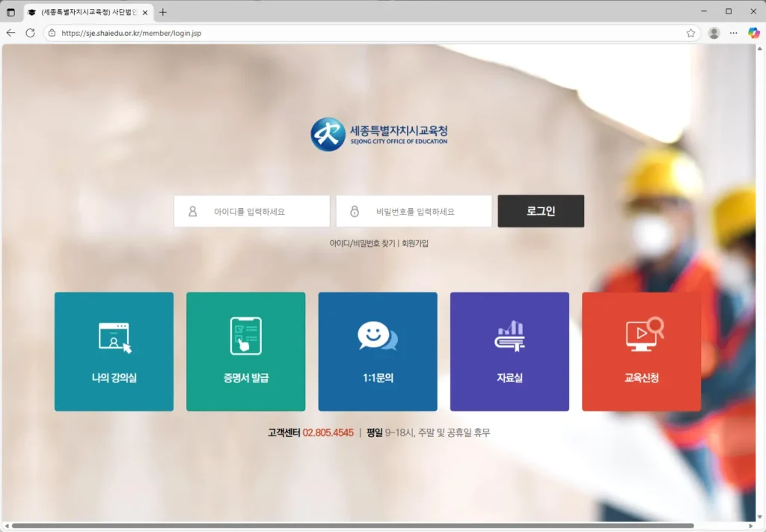Image resolution: width=766 pixels, height=532 pixels.
Task: Open a new browser tab
Action: (x=163, y=11)
